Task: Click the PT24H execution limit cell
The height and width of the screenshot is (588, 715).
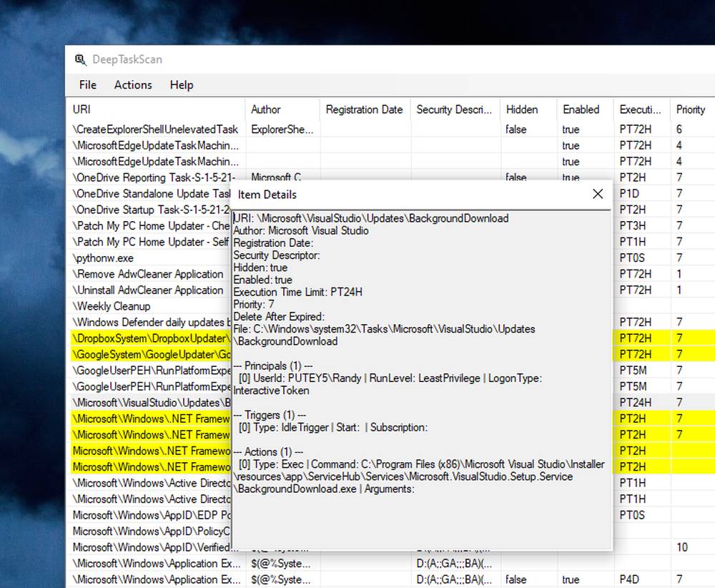Action: [x=635, y=403]
